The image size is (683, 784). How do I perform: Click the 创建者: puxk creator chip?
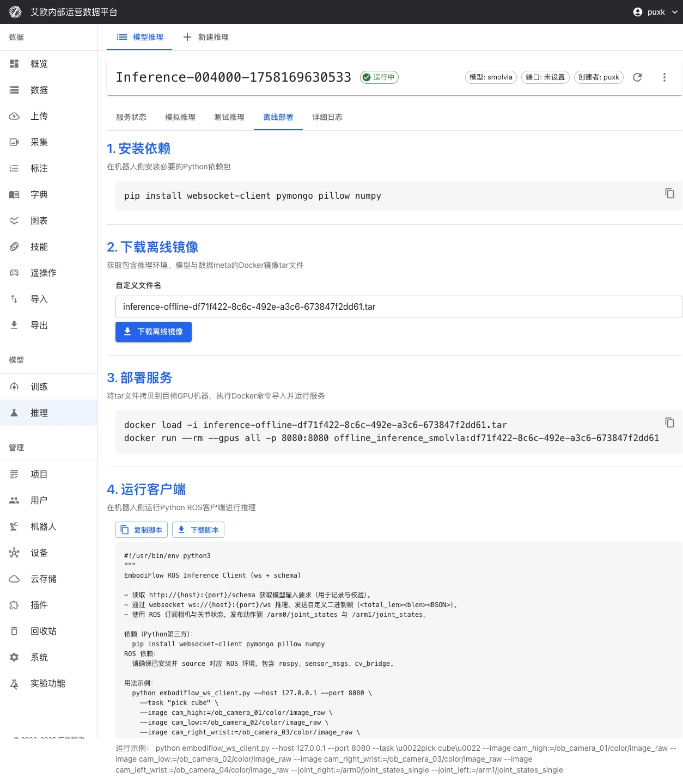coord(599,77)
